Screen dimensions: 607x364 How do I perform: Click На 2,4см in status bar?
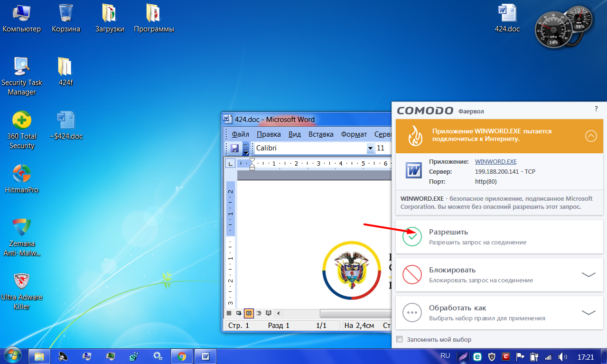(360, 326)
